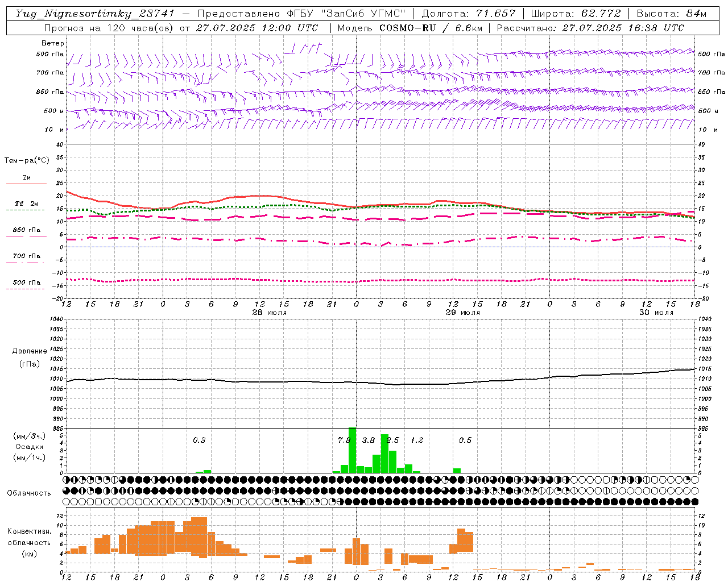
Task: Click the station title Yug_Nignesortimky_23741
Action: click(x=94, y=14)
